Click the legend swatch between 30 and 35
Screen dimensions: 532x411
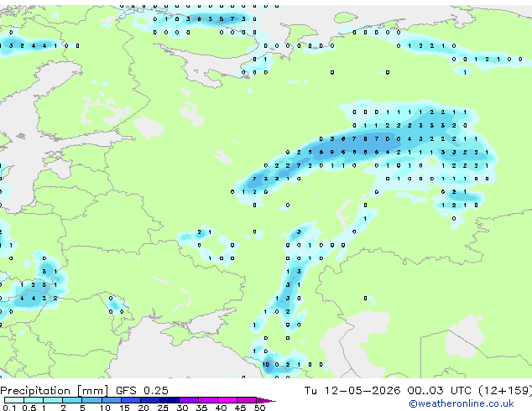189,400
